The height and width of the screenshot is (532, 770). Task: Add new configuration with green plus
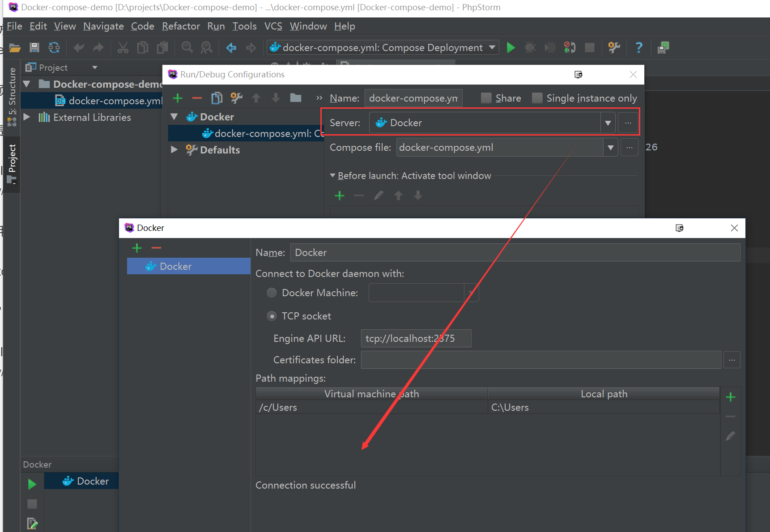(178, 98)
